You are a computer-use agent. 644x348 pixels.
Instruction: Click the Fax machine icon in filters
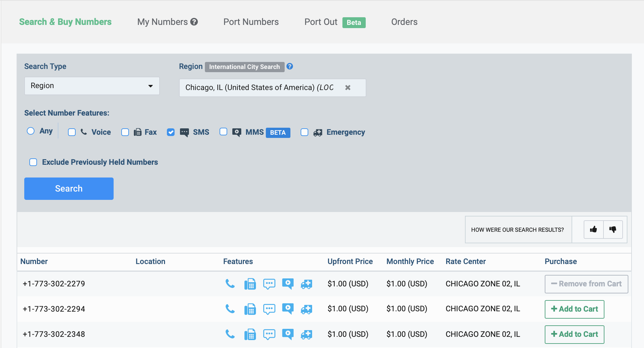point(138,132)
